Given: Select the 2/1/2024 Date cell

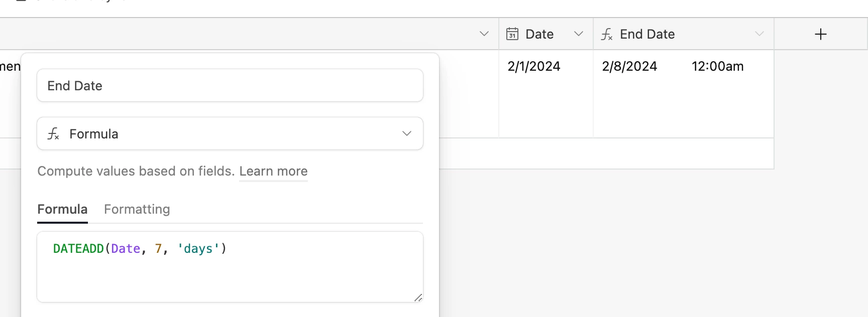Looking at the screenshot, I should point(546,94).
